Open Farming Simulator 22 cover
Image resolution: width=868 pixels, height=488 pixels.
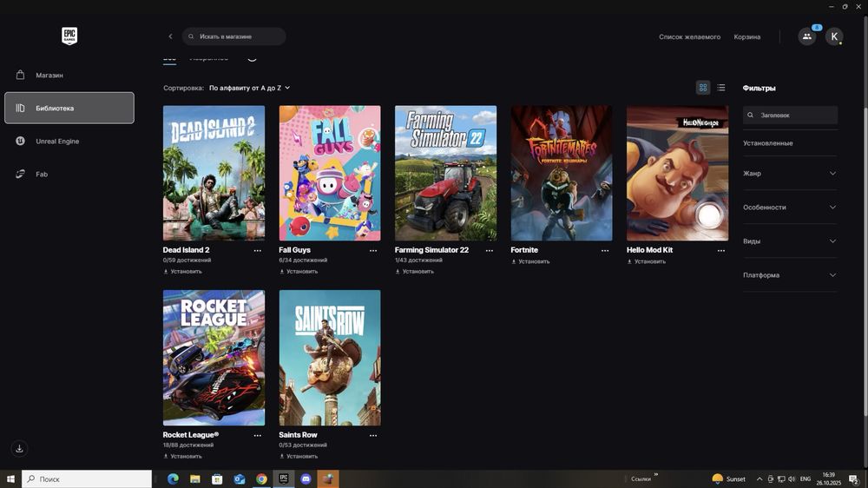click(x=445, y=173)
